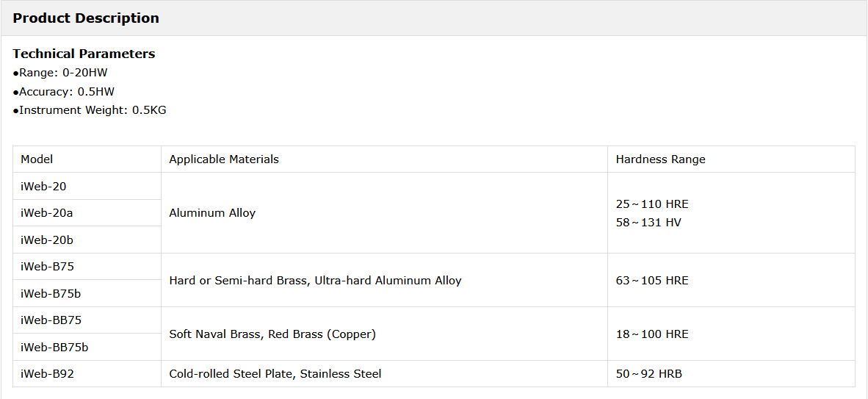The height and width of the screenshot is (399, 868).
Task: Select the iWeb-20 model cell
Action: (x=43, y=187)
